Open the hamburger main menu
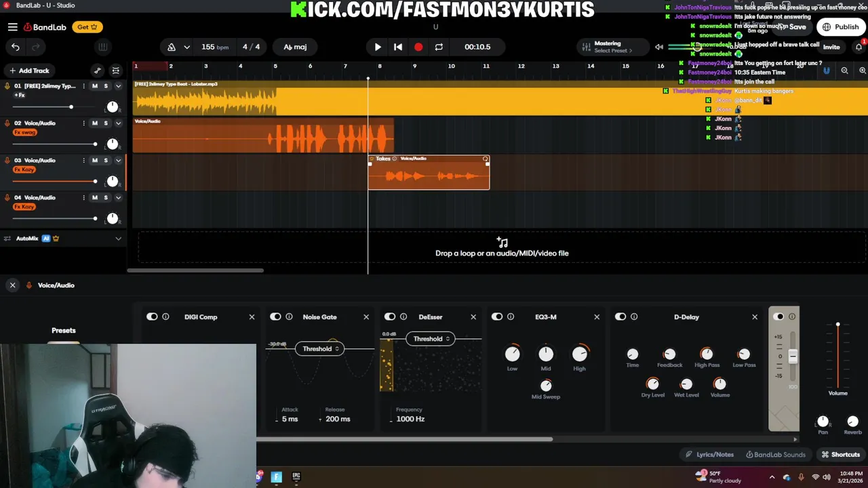The image size is (868, 488). click(13, 27)
